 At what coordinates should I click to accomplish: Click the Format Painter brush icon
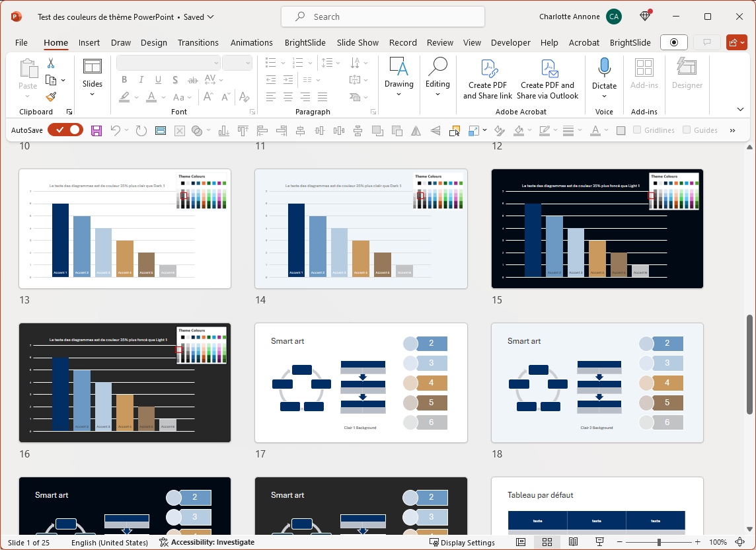coord(51,97)
